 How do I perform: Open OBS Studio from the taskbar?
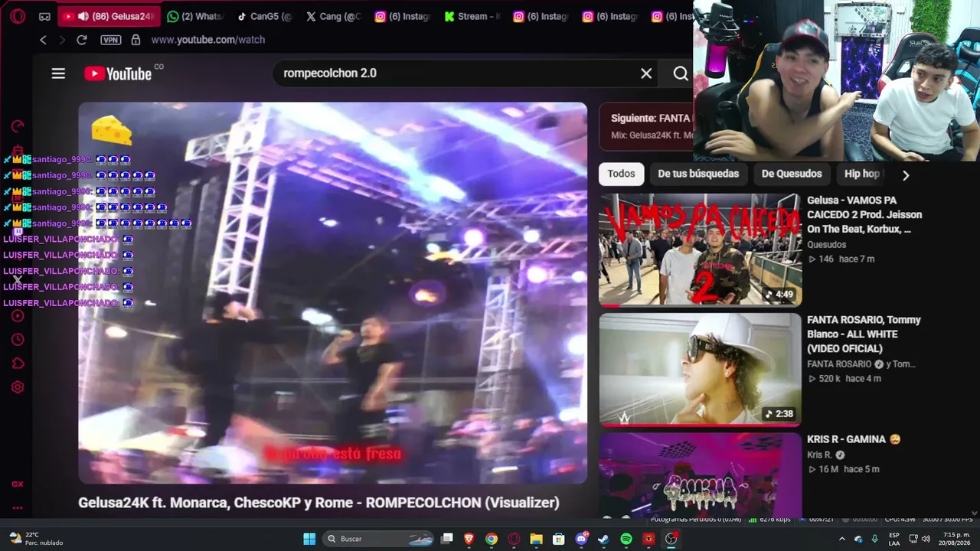pyautogui.click(x=671, y=539)
